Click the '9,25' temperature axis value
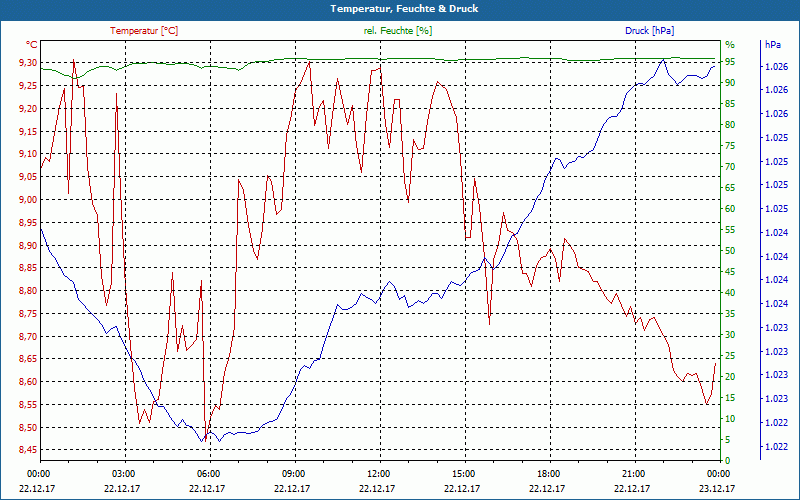Screen dimensions: 800x500 [28, 86]
